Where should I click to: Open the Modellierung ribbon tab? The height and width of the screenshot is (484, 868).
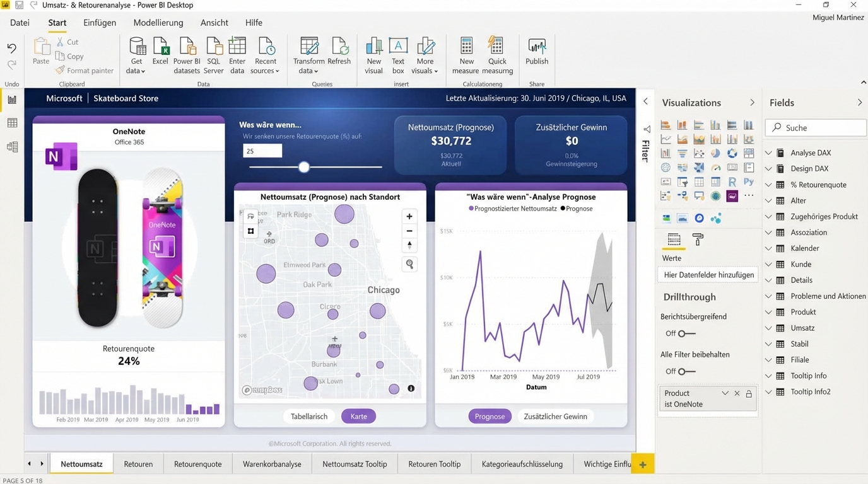(x=158, y=22)
